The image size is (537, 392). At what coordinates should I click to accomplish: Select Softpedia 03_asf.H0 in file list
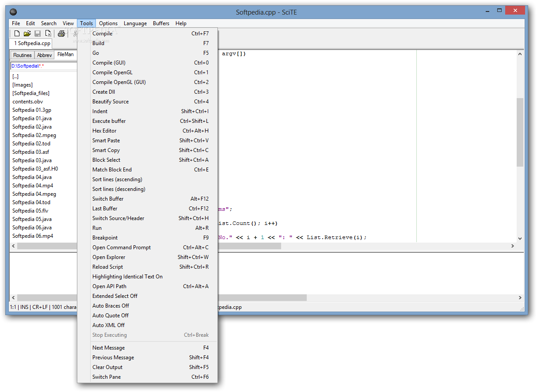point(35,169)
